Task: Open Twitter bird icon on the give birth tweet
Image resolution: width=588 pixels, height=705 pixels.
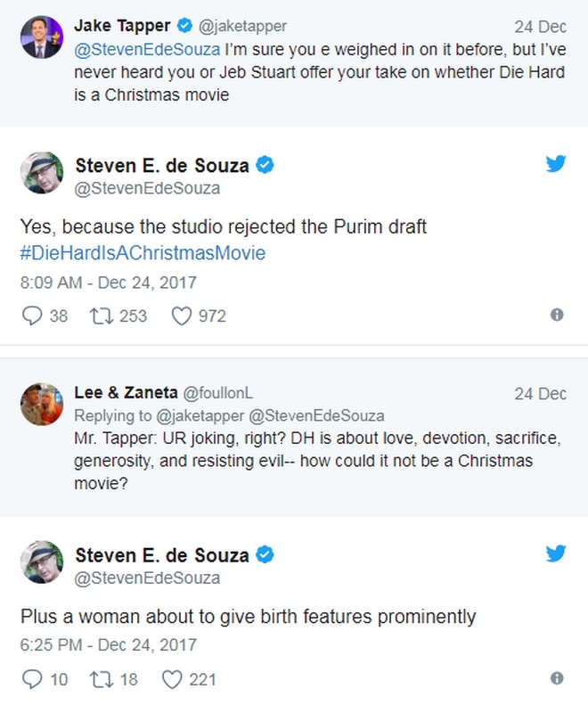Action: tap(556, 553)
